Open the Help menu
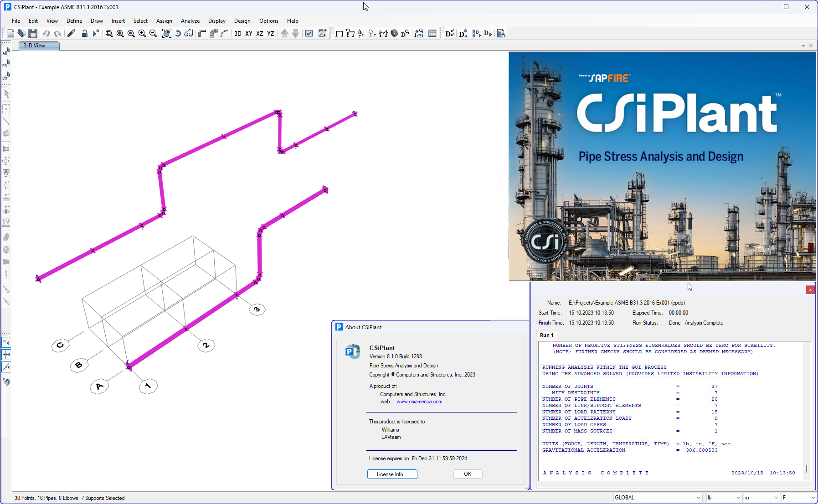This screenshot has height=504, width=818. click(x=293, y=21)
